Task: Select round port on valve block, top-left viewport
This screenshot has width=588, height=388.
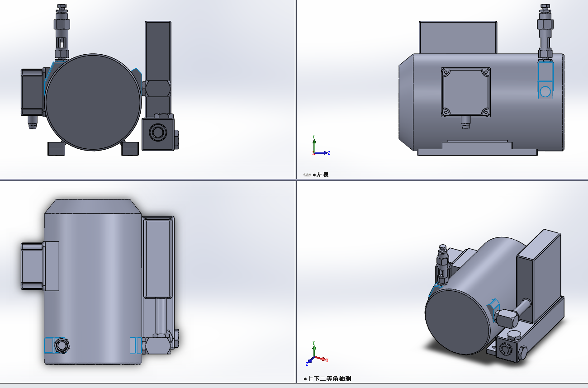Action: point(158,132)
